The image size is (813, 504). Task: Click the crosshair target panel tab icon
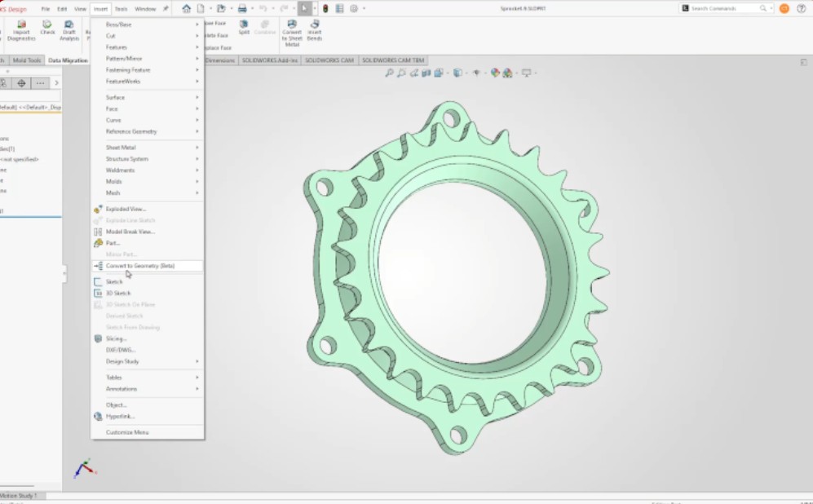tap(21, 83)
